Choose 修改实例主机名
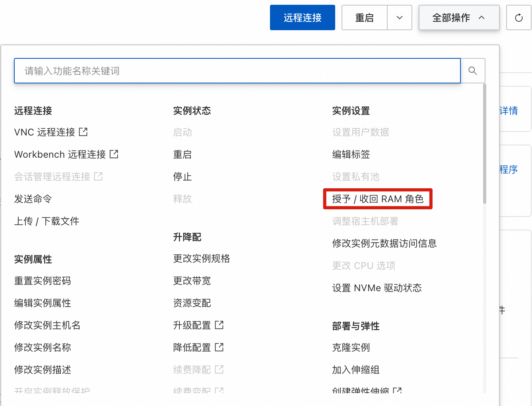This screenshot has width=532, height=406. click(x=47, y=325)
